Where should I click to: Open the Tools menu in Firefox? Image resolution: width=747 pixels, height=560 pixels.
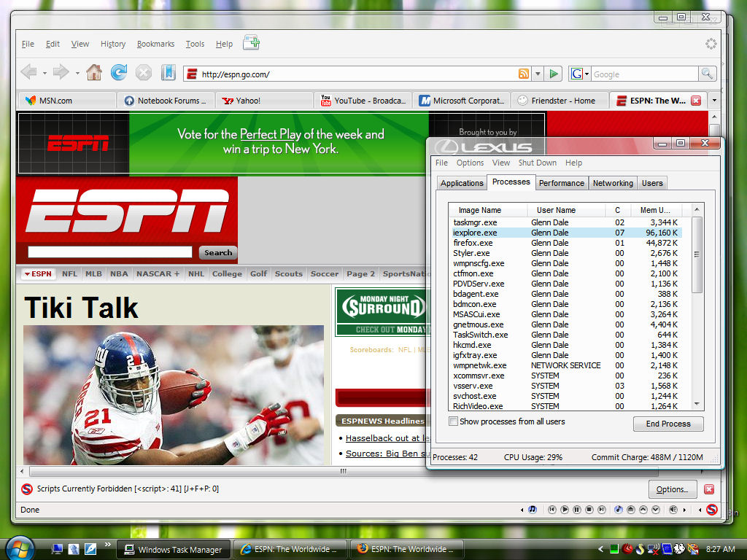(x=195, y=44)
